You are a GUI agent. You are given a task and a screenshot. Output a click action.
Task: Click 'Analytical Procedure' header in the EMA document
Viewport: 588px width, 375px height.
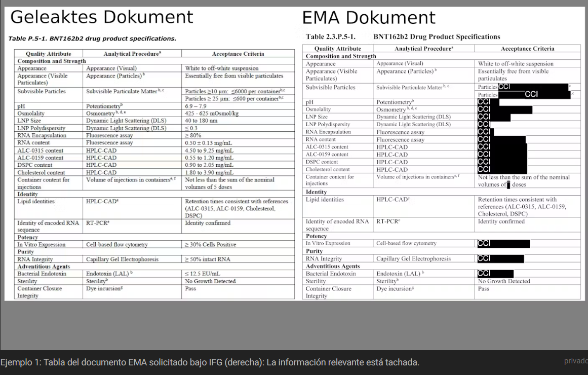click(x=424, y=49)
